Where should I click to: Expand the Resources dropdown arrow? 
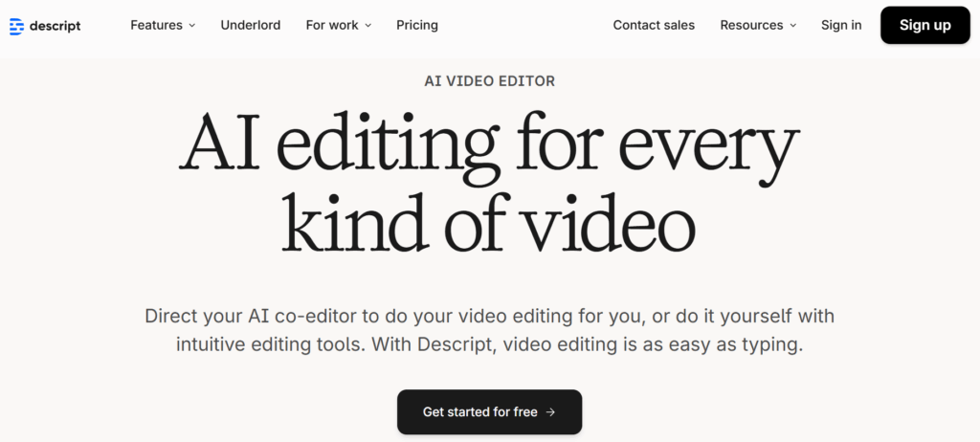pyautogui.click(x=792, y=26)
